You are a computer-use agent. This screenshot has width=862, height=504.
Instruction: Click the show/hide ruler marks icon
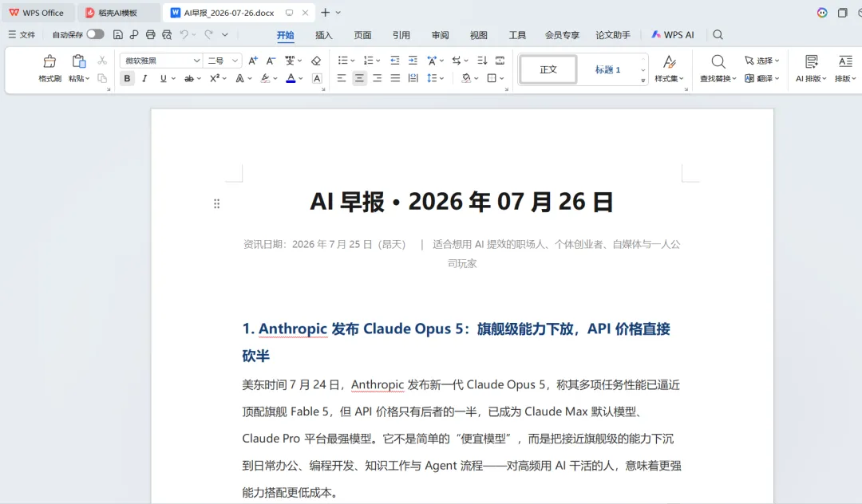(x=500, y=61)
